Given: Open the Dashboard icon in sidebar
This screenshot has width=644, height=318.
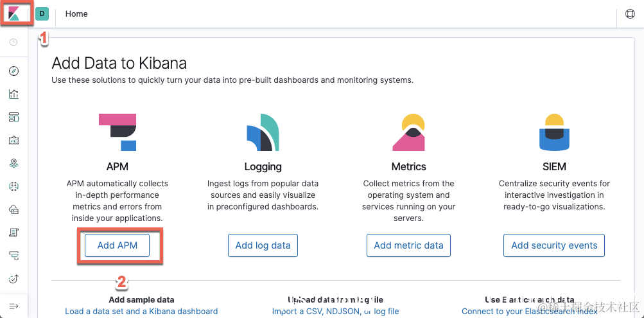Looking at the screenshot, I should coord(14,117).
